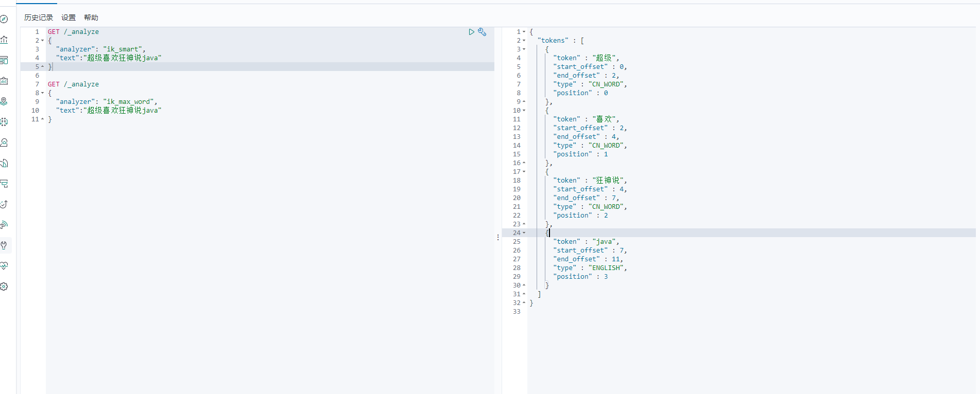Click the text value on editor line 4
Screen dimensions: 980x394
tap(123, 58)
